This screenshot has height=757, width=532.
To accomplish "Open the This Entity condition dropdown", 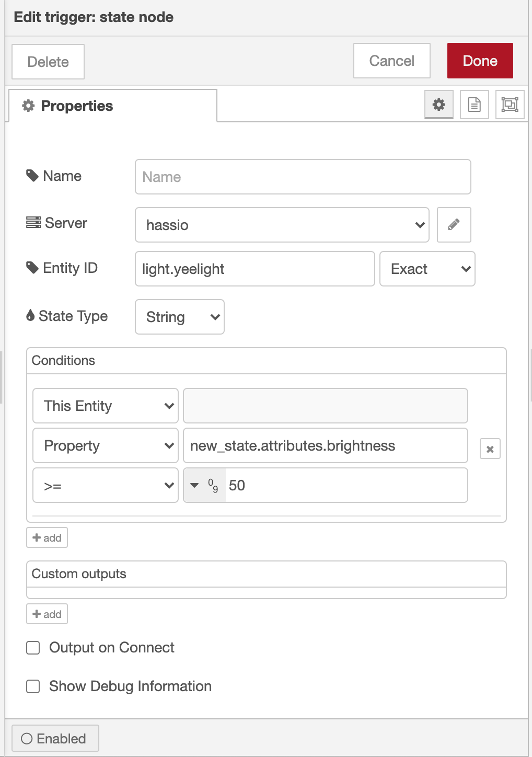I will click(x=106, y=406).
